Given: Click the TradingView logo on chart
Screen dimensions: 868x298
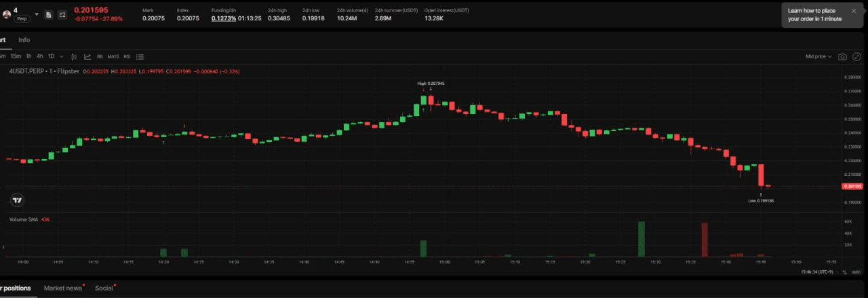Looking at the screenshot, I should pyautogui.click(x=18, y=200).
